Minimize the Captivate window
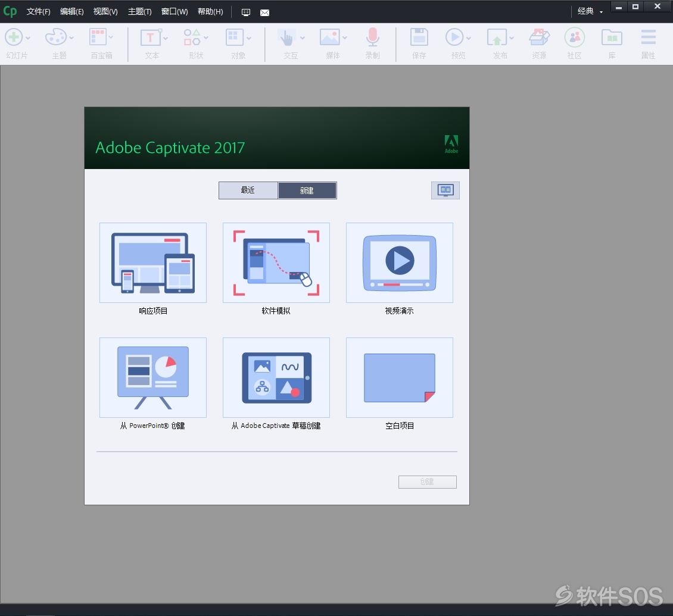Viewport: 673px width, 616px height. [x=618, y=7]
